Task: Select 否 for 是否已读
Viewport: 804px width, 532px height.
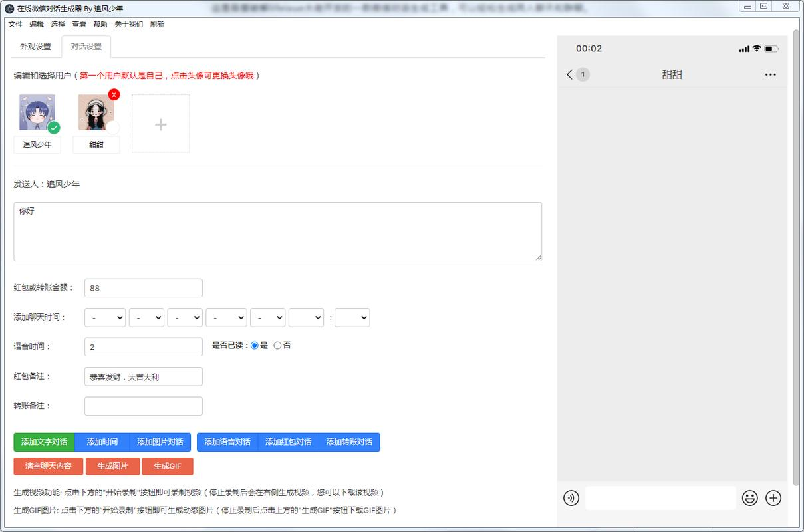Action: pyautogui.click(x=277, y=346)
